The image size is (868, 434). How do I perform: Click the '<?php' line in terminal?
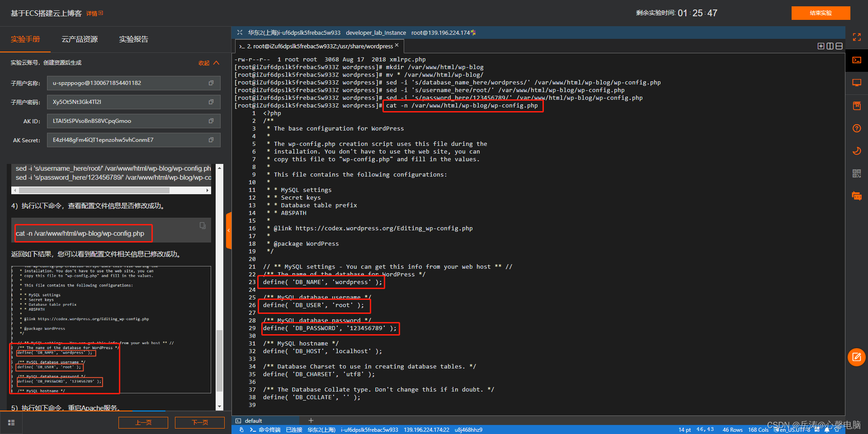click(x=272, y=113)
